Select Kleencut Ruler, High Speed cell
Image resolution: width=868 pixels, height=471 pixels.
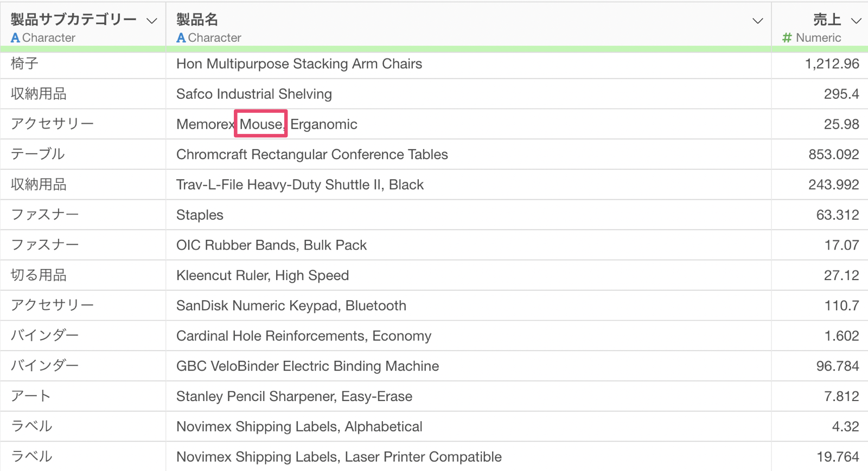pyautogui.click(x=262, y=276)
